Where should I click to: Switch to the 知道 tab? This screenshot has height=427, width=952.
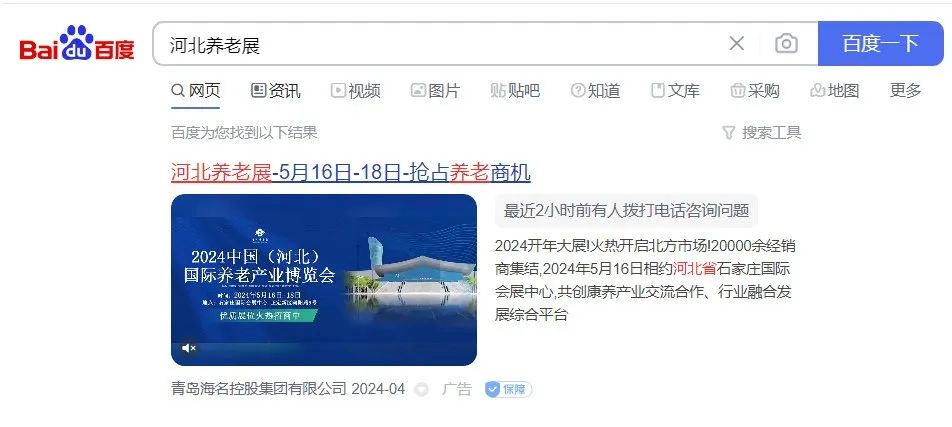pyautogui.click(x=596, y=91)
